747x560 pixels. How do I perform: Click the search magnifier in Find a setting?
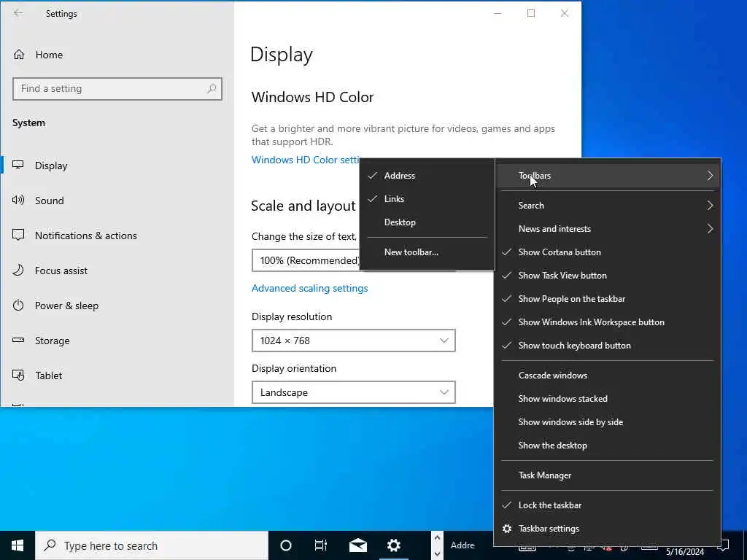pyautogui.click(x=212, y=88)
